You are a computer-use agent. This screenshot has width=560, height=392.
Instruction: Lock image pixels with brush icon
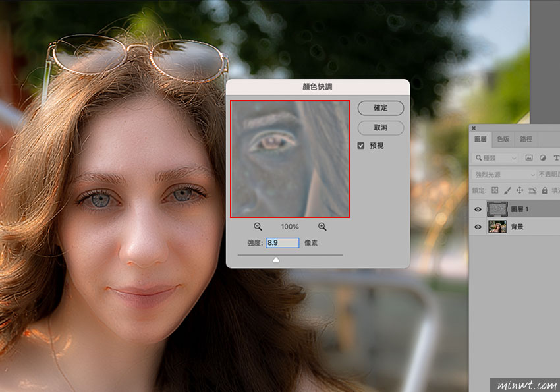[507, 190]
